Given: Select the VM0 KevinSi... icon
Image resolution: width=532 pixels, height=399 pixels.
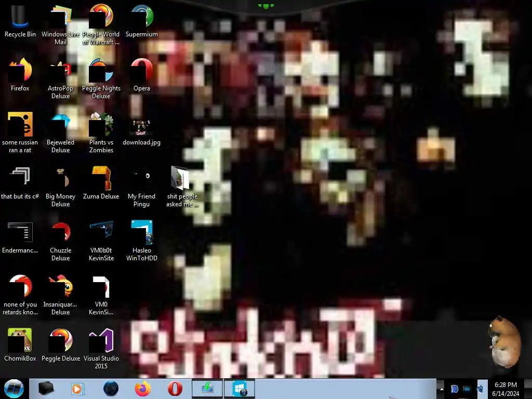Looking at the screenshot, I should coord(101,295).
